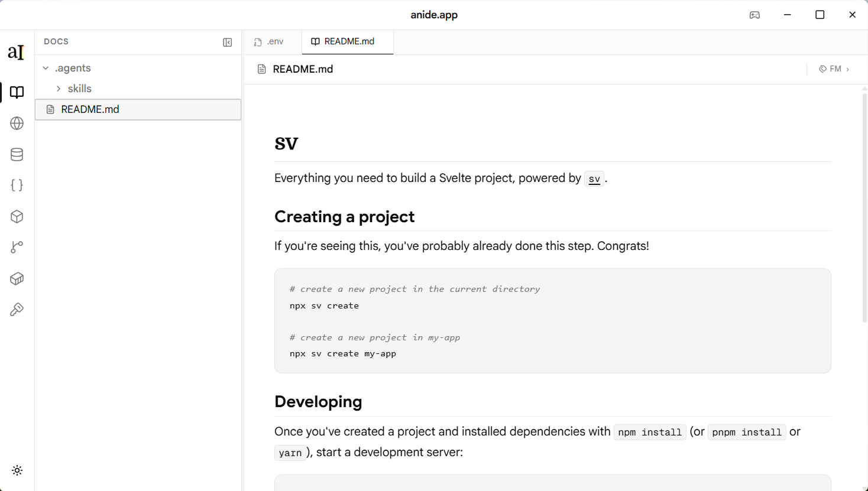Click the "npm install" inline code
Image resolution: width=868 pixels, height=491 pixels.
pyautogui.click(x=650, y=433)
